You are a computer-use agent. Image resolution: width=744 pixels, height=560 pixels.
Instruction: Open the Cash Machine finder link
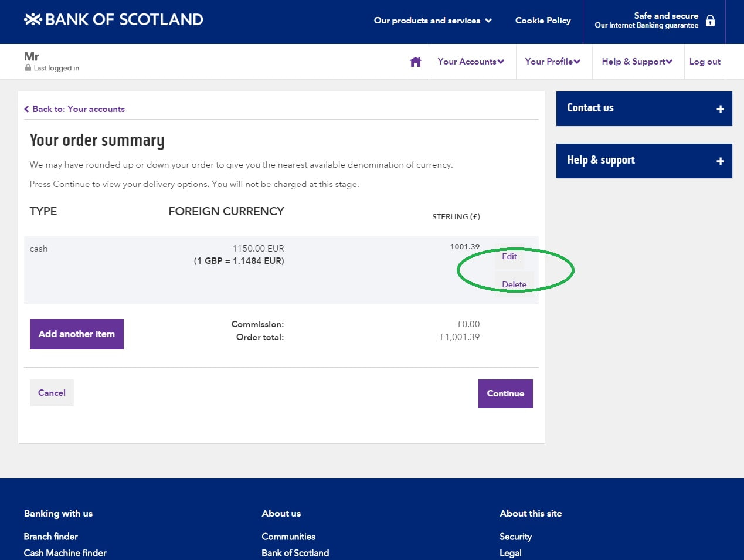[x=65, y=553]
